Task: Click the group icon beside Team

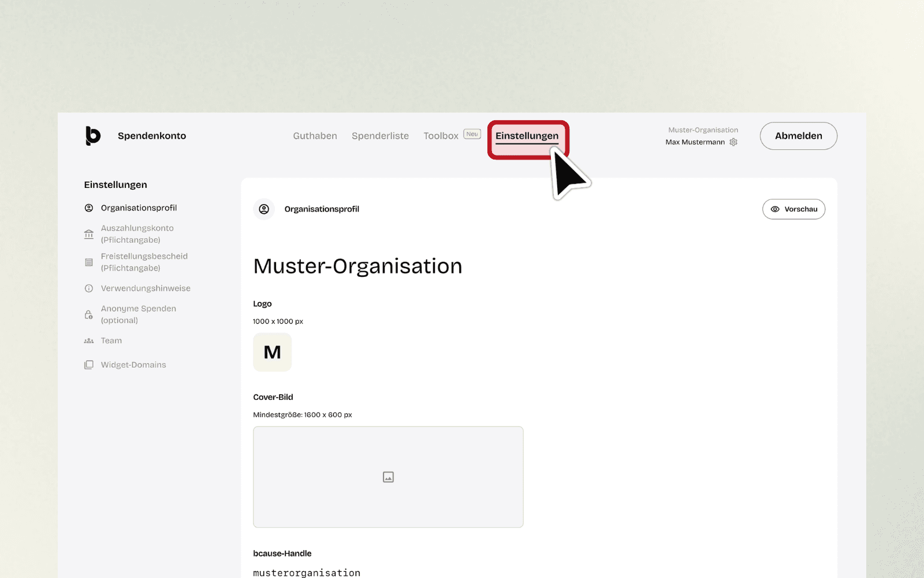Action: click(89, 341)
